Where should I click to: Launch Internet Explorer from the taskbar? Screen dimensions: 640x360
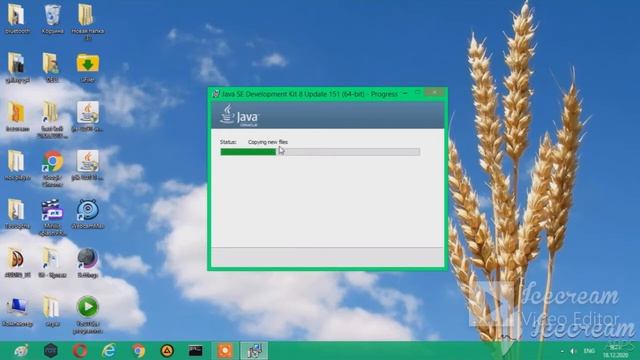click(x=109, y=351)
